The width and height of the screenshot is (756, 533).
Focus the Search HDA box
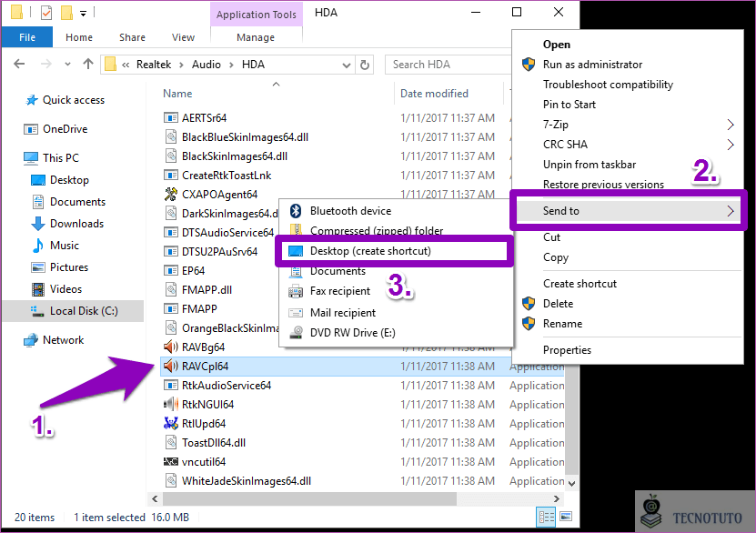coord(449,65)
